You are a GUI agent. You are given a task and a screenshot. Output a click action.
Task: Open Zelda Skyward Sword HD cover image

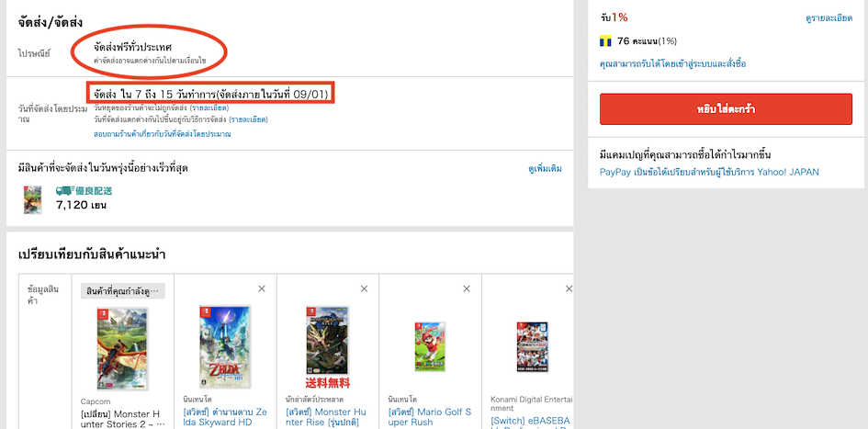(x=225, y=346)
